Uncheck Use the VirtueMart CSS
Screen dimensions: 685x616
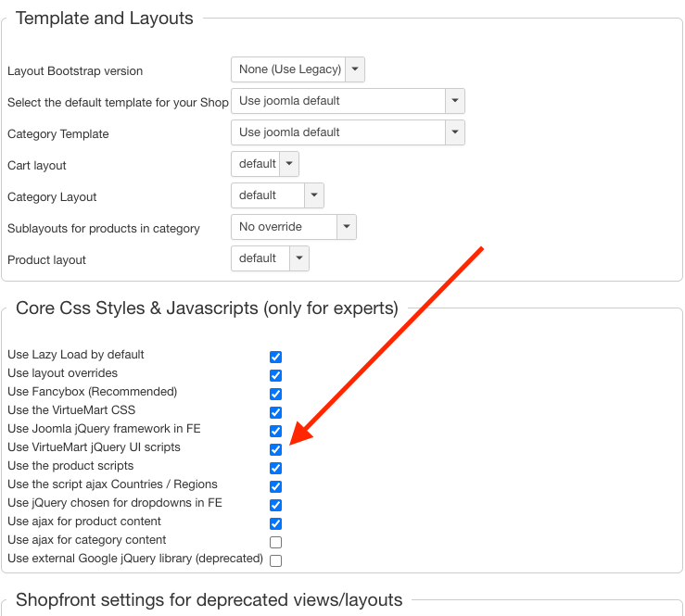pyautogui.click(x=275, y=412)
